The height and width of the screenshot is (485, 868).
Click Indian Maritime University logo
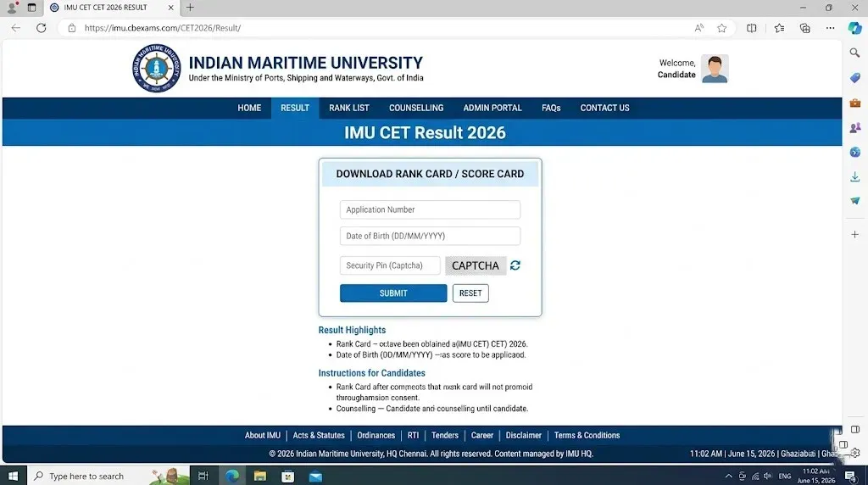[x=156, y=68]
